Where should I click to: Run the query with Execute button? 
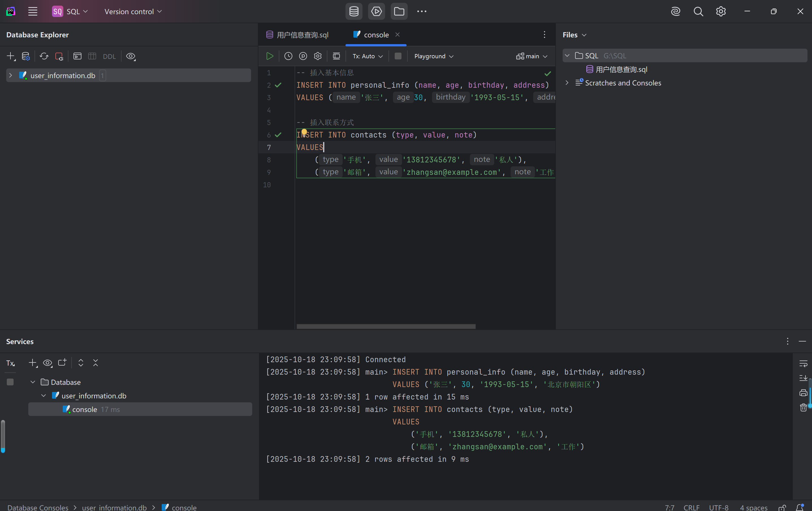(x=270, y=56)
